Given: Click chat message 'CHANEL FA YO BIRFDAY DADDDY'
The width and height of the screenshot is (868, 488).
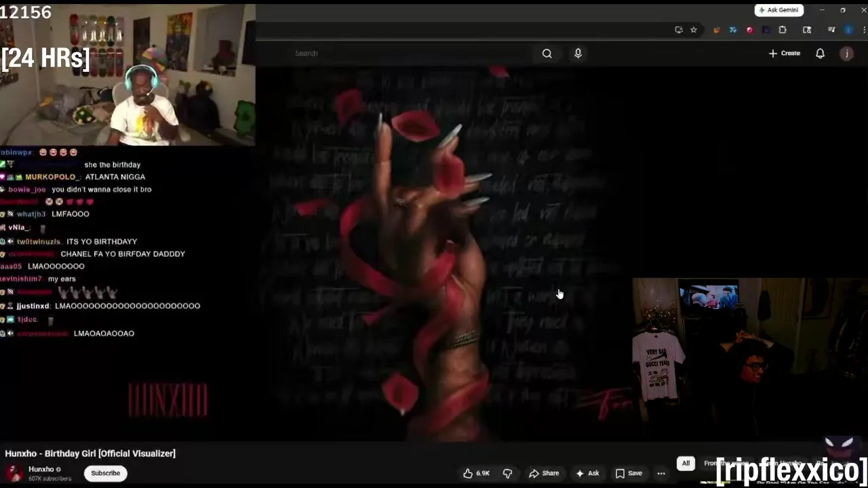Looking at the screenshot, I should click(x=123, y=253).
